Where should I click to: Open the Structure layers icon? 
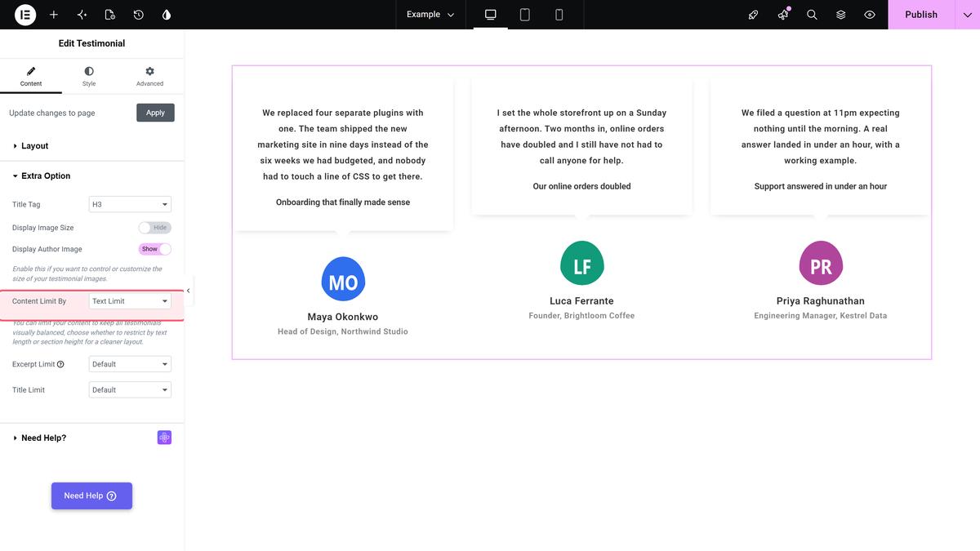tap(840, 15)
